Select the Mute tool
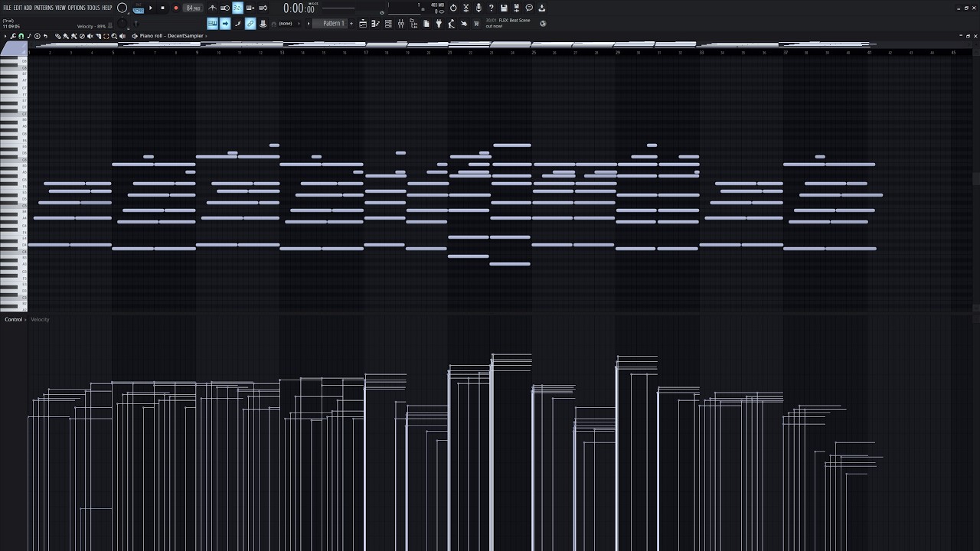 pos(90,36)
